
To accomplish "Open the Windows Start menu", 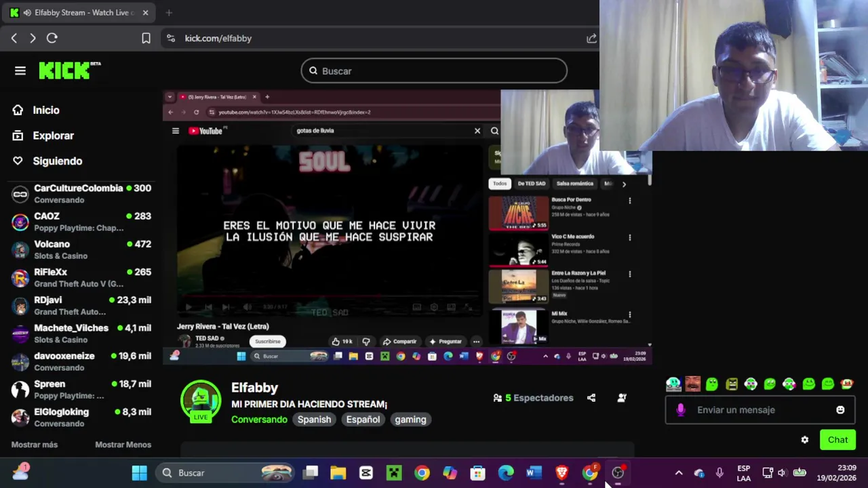I will (x=139, y=472).
